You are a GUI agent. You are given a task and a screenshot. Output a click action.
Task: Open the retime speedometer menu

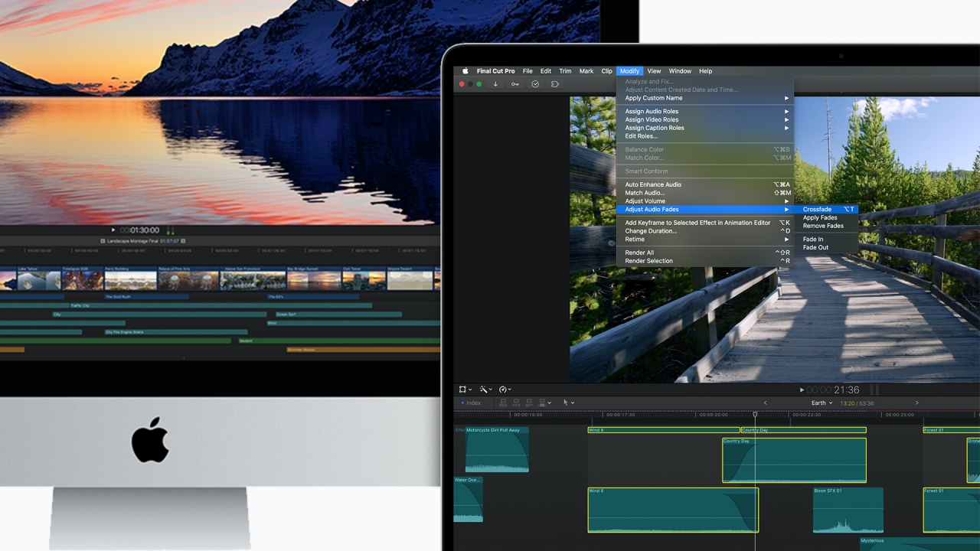click(505, 390)
